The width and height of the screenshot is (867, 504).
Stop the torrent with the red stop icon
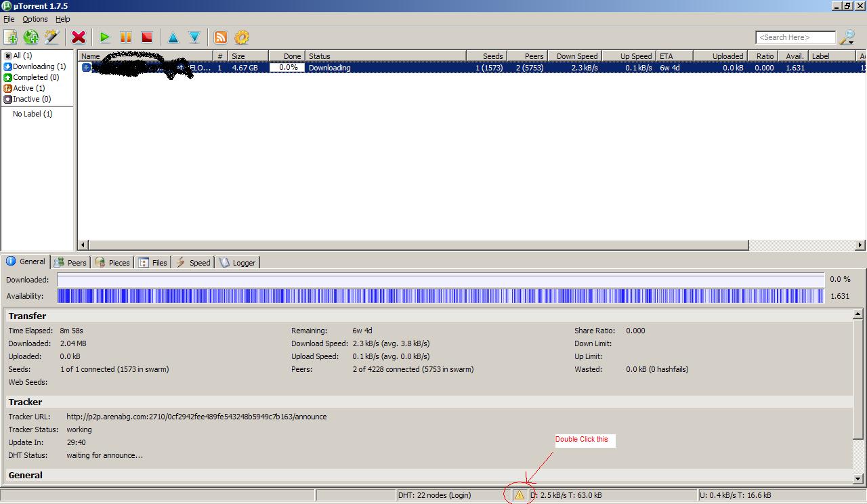click(x=146, y=37)
